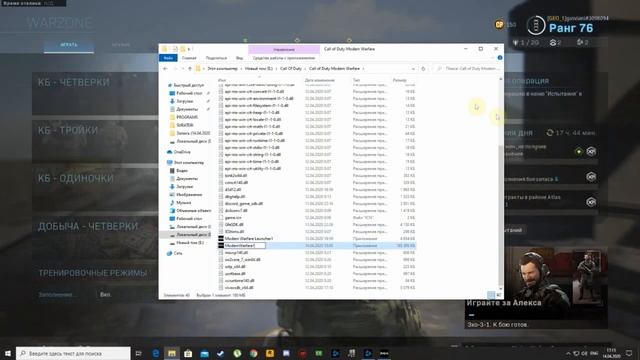640x360 pixels.
Task: Open Объемные объекты in navigation pane
Action: [x=193, y=211]
